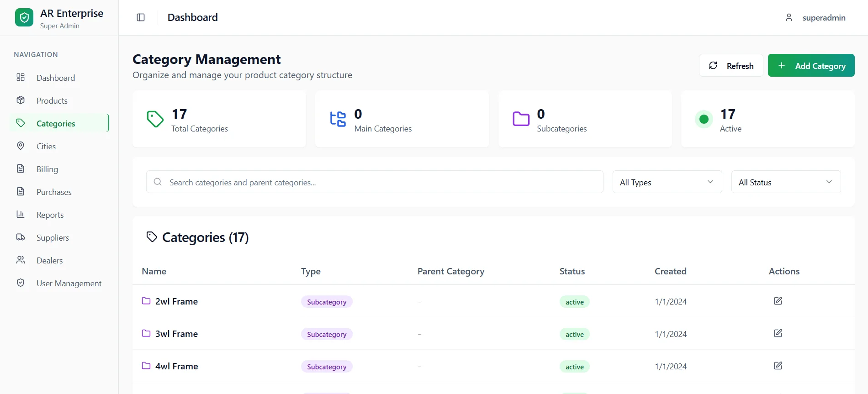Click the Status column header

(x=572, y=271)
